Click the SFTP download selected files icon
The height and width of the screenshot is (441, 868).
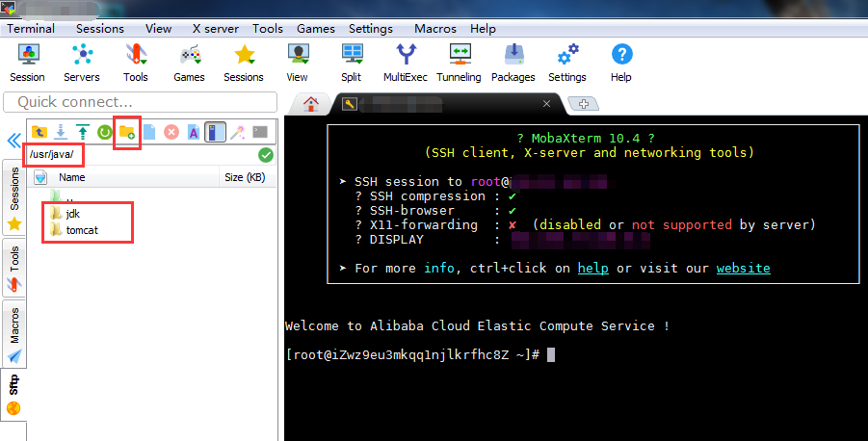[x=61, y=132]
